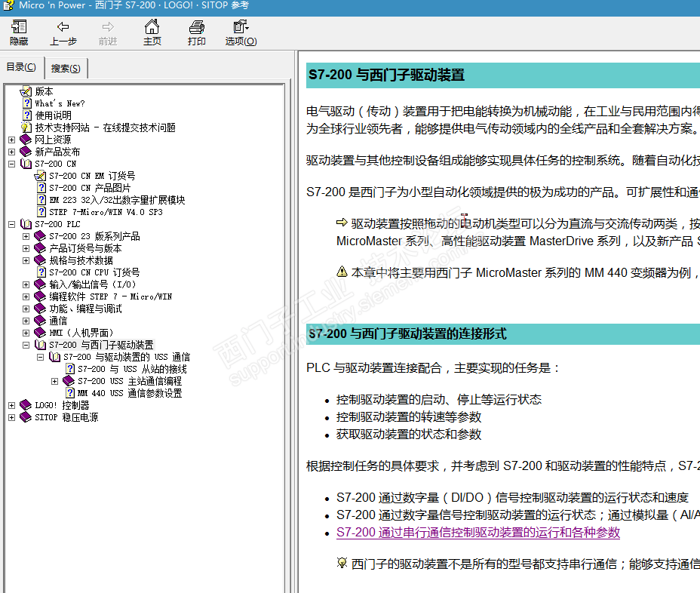Expand the 输入/输出信号 (I/O) node

click(x=26, y=284)
